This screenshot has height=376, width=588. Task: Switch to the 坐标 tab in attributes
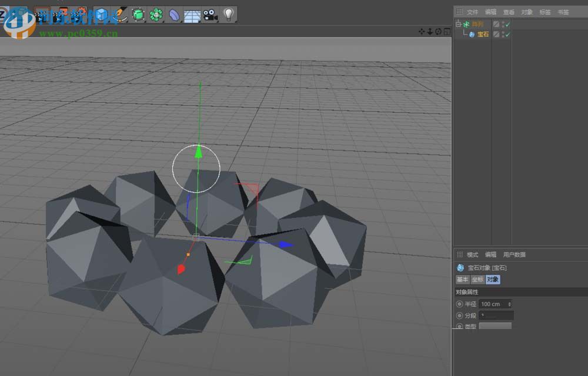coord(476,280)
